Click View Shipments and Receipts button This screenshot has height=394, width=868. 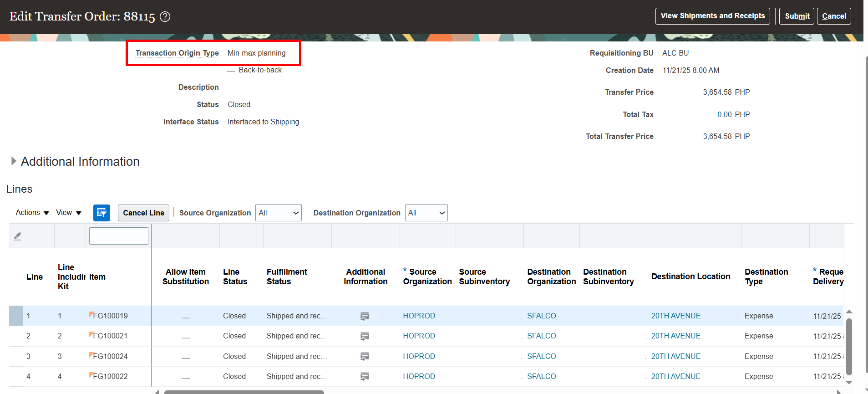pos(713,16)
